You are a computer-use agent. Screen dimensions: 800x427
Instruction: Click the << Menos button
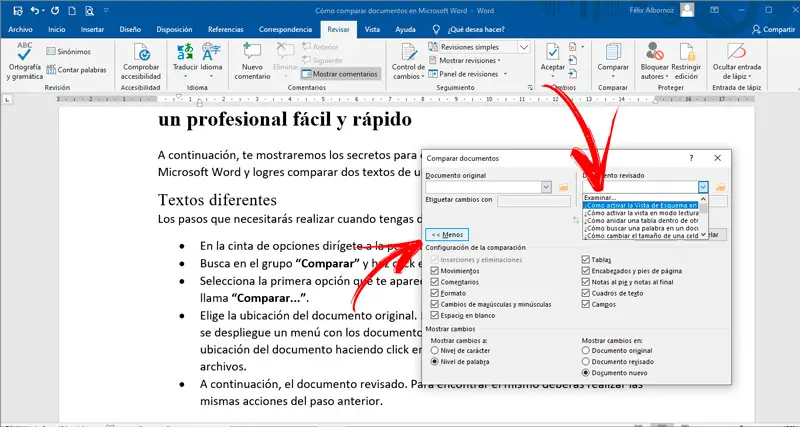coord(447,235)
